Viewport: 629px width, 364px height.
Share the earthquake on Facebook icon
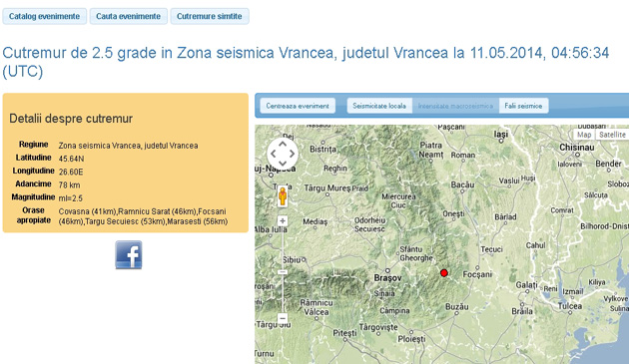tap(129, 254)
